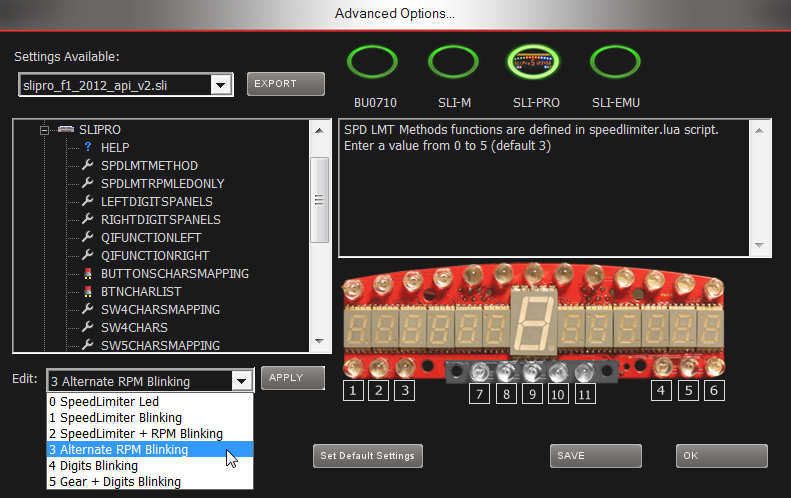
Task: Close the Edit combo box arrow
Action: (x=242, y=381)
